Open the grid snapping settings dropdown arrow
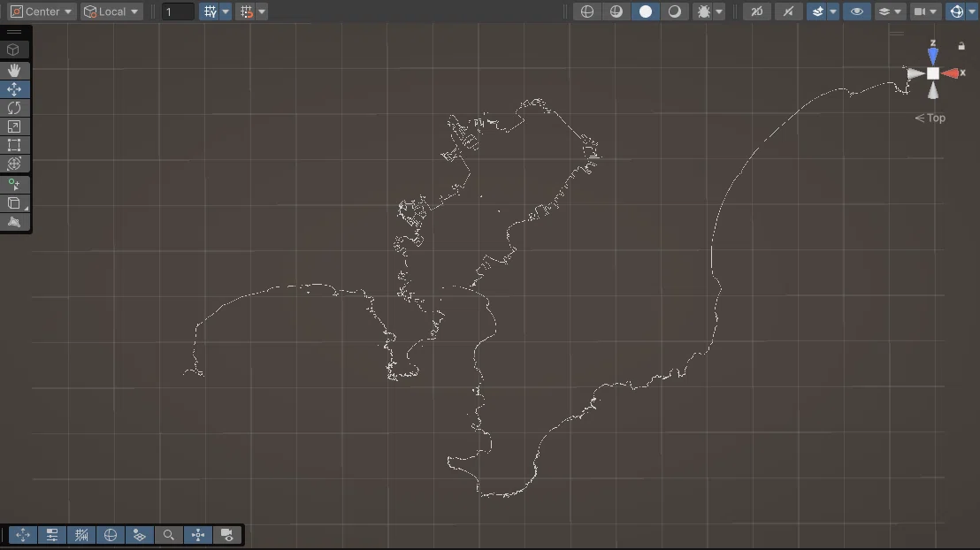This screenshot has width=980, height=550. click(x=262, y=11)
